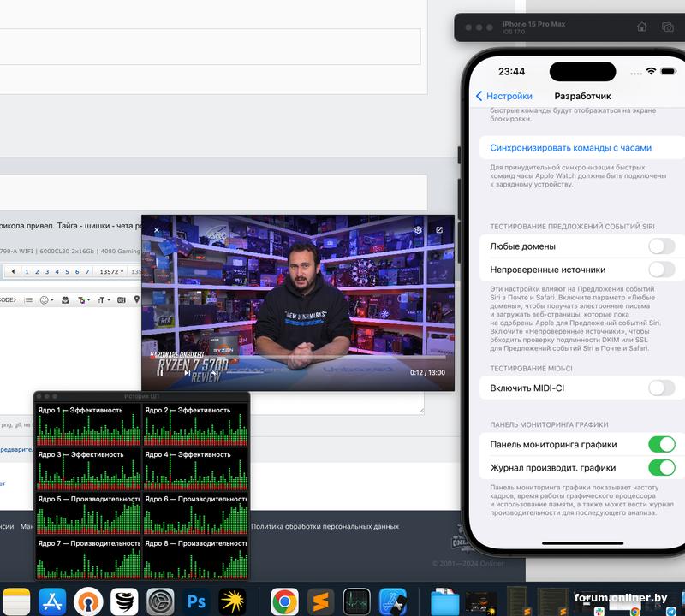The height and width of the screenshot is (616, 685).
Task: Toggle Непроверенные источники switch
Action: click(661, 269)
